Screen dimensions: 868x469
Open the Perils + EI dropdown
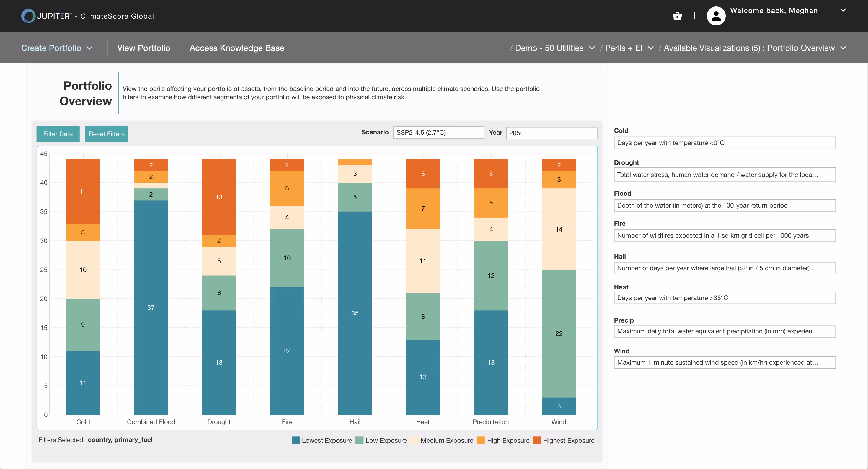pyautogui.click(x=629, y=48)
